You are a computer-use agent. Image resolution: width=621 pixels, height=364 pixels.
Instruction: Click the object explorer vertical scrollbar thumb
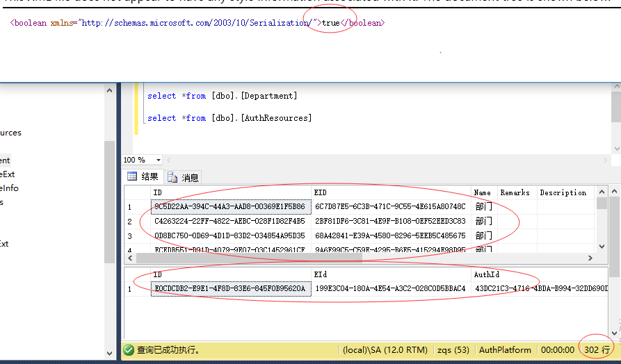pyautogui.click(x=110, y=201)
